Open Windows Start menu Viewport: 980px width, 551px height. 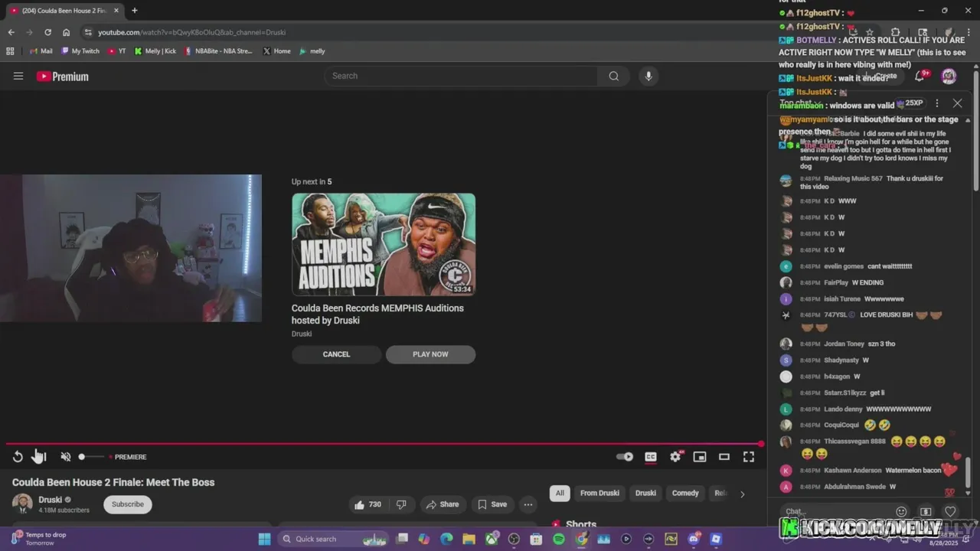click(x=264, y=539)
